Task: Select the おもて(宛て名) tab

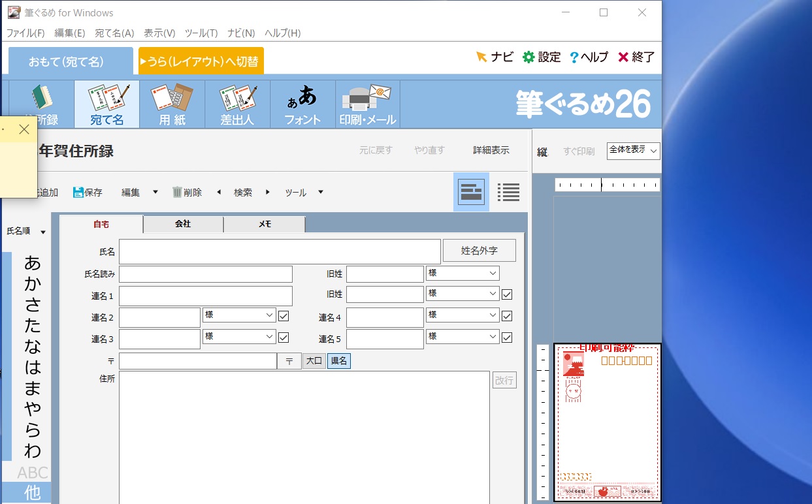Action: click(x=71, y=61)
